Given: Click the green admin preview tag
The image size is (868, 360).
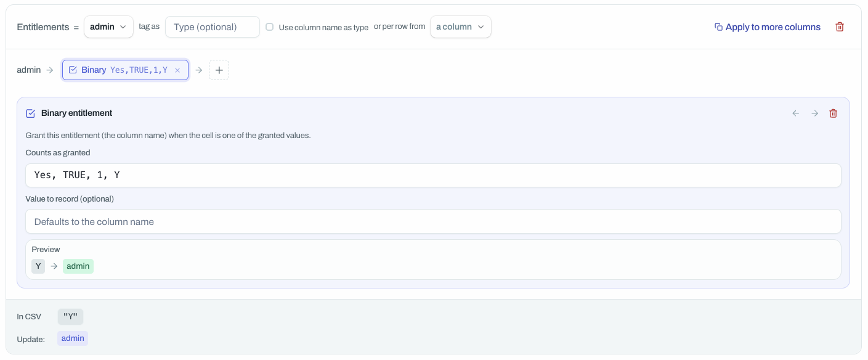Looking at the screenshot, I should point(78,266).
